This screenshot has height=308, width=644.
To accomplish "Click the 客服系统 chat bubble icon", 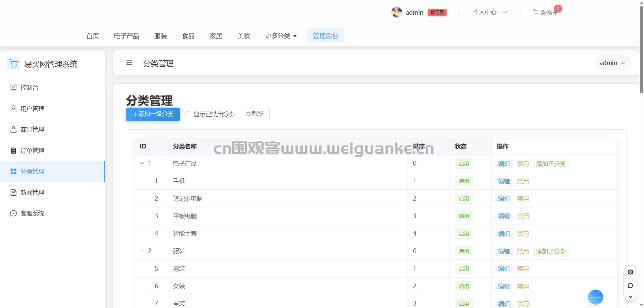I will tap(13, 213).
